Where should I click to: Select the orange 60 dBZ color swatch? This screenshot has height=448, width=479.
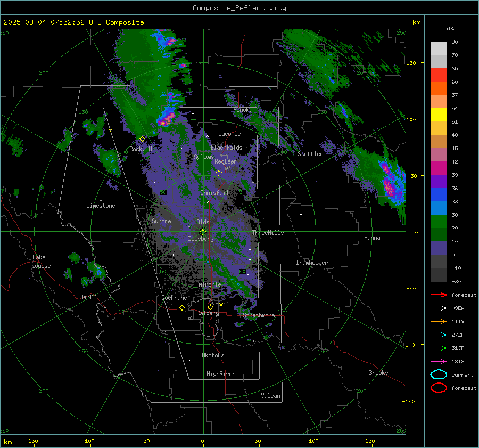click(439, 88)
